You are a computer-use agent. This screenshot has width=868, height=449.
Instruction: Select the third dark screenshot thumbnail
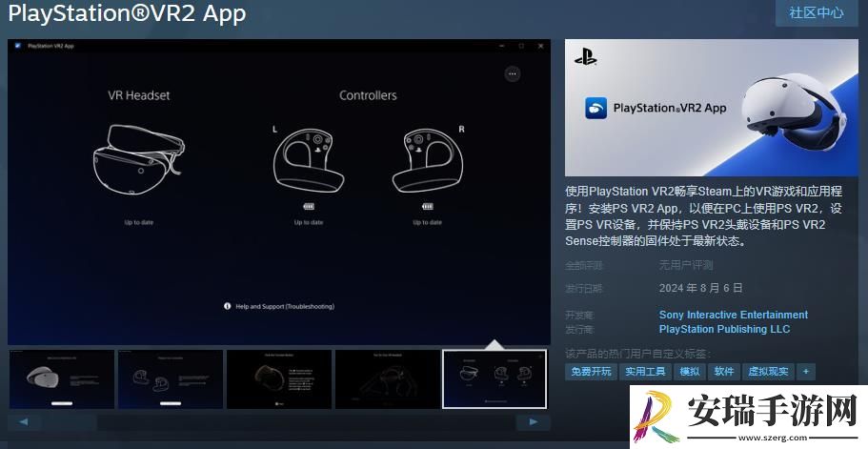279,379
